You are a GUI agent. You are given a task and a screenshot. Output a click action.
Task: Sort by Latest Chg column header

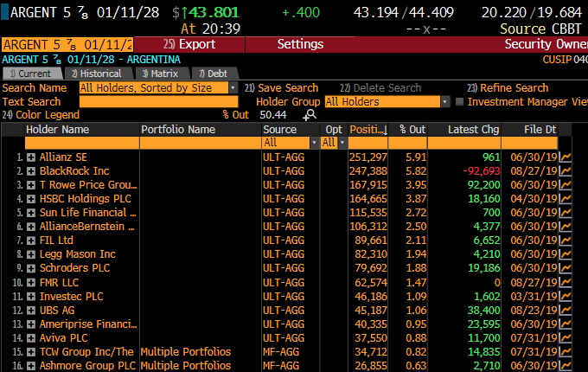click(464, 130)
